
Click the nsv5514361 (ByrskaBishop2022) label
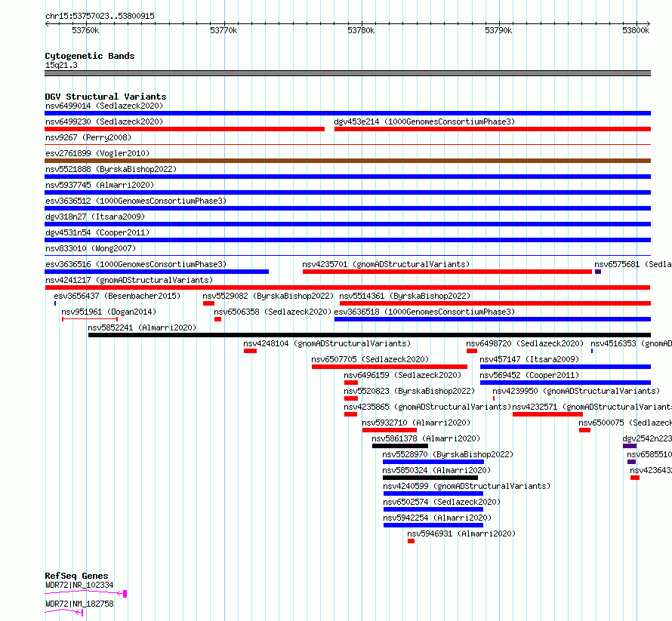click(x=405, y=296)
